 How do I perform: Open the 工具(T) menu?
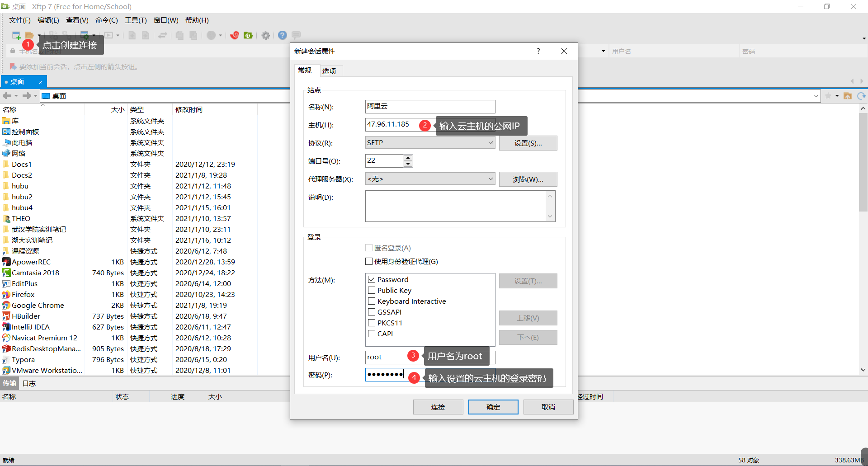(136, 20)
